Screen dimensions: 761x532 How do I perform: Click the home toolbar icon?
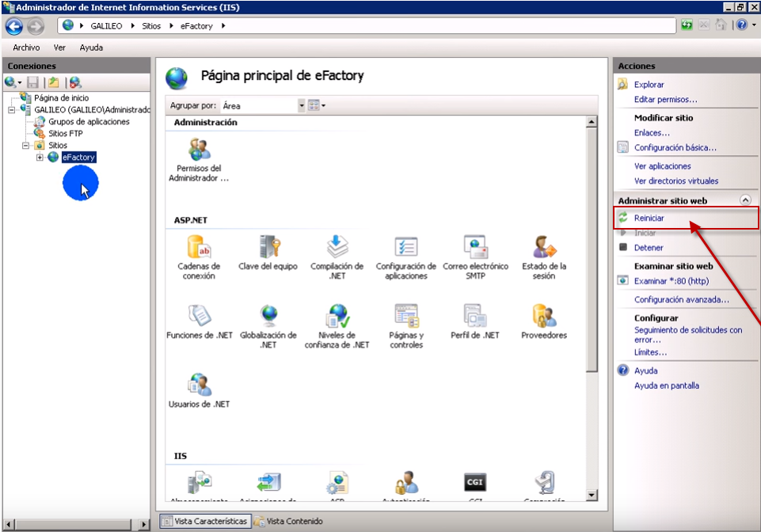point(721,25)
